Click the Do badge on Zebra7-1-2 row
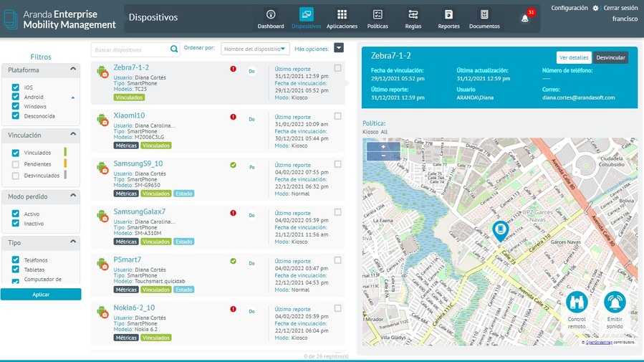 point(251,72)
